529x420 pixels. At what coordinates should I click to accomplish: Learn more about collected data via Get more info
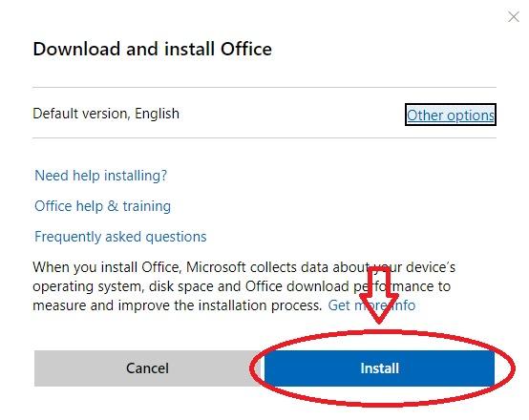[371, 305]
